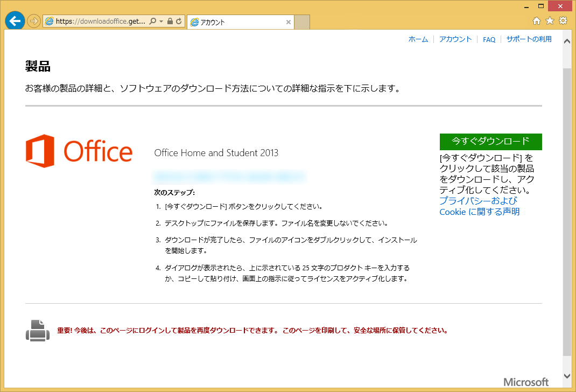Select the アカウント browser tab
Viewport: 576px width, 392px height.
click(x=240, y=22)
